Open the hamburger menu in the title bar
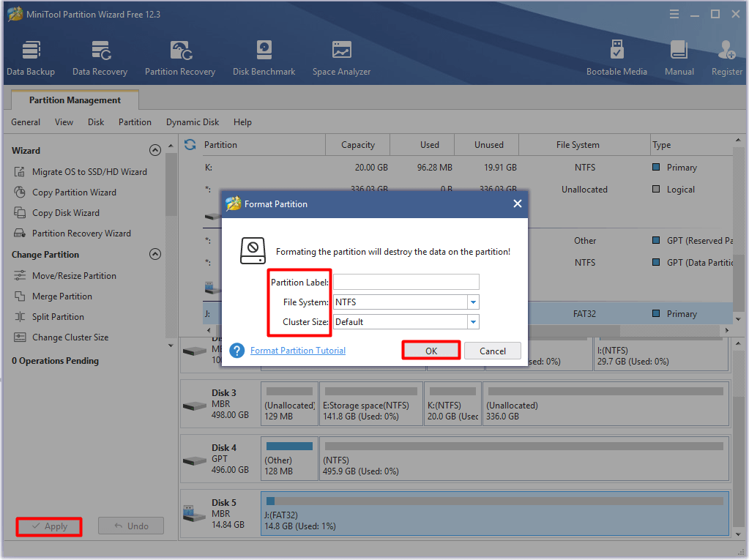This screenshot has width=749, height=560. click(x=674, y=15)
